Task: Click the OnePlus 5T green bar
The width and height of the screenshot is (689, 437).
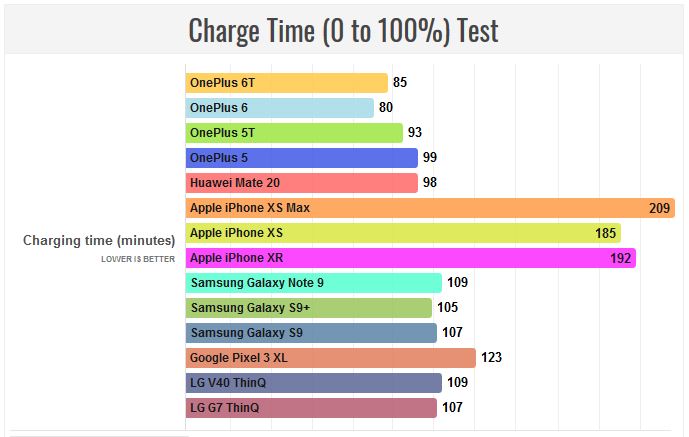Action: pyautogui.click(x=294, y=133)
